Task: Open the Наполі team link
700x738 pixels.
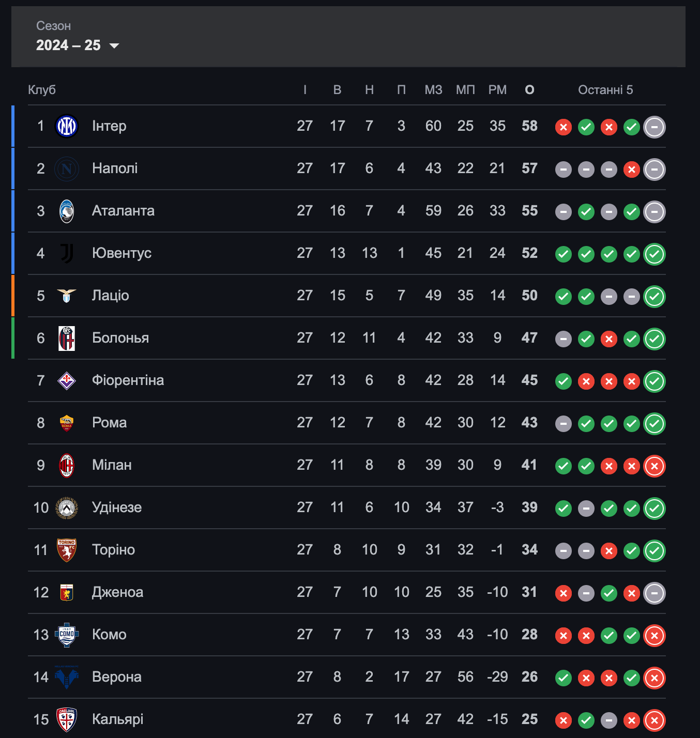Action: (x=115, y=168)
